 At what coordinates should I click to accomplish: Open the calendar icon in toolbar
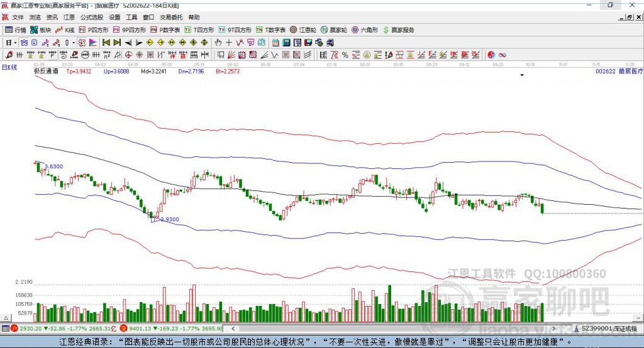(275, 43)
